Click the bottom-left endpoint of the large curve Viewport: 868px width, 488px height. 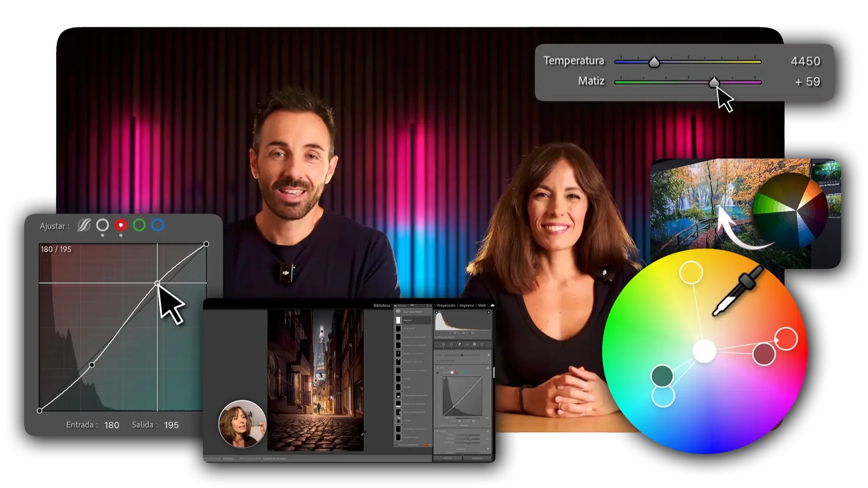(x=39, y=410)
